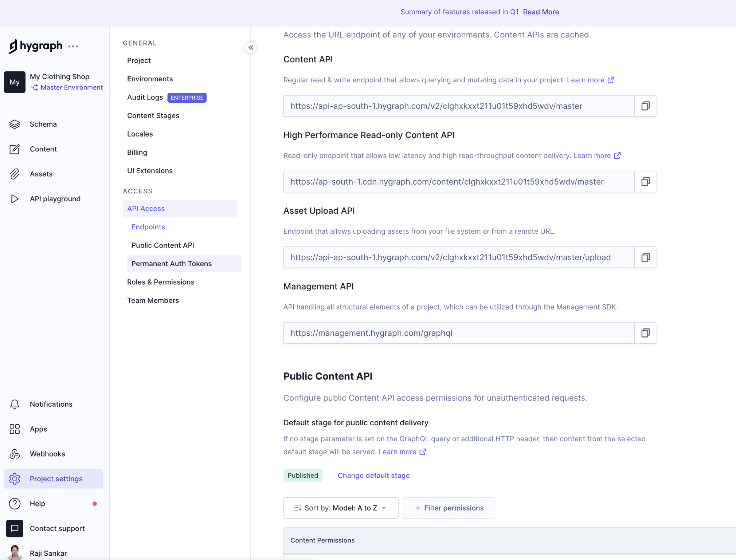Click the Read More link
The height and width of the screenshot is (560, 736).
point(540,12)
